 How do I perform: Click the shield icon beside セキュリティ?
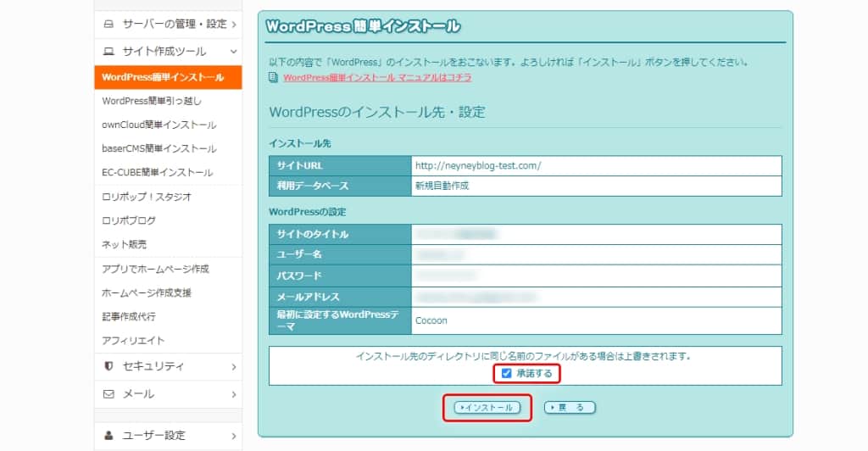pos(108,365)
